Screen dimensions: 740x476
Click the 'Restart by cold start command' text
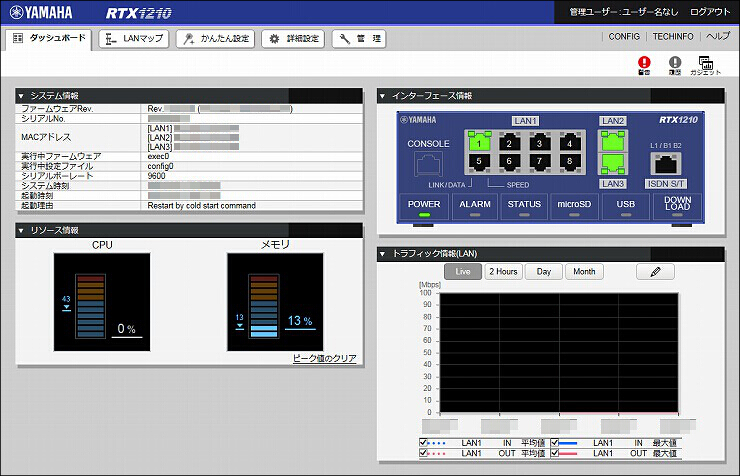click(202, 206)
